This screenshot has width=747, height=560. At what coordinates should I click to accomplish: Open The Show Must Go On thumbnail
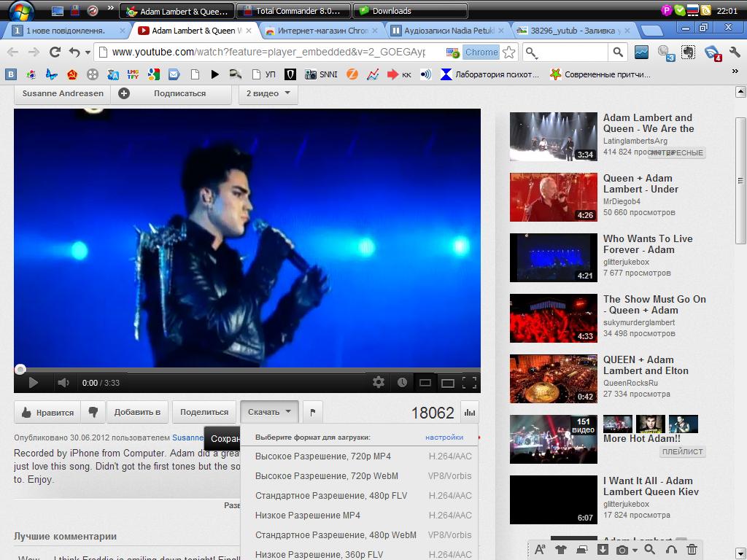click(553, 318)
